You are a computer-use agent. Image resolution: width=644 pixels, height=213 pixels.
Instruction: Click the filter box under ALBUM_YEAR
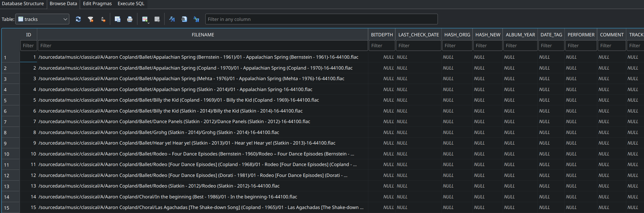click(x=520, y=46)
